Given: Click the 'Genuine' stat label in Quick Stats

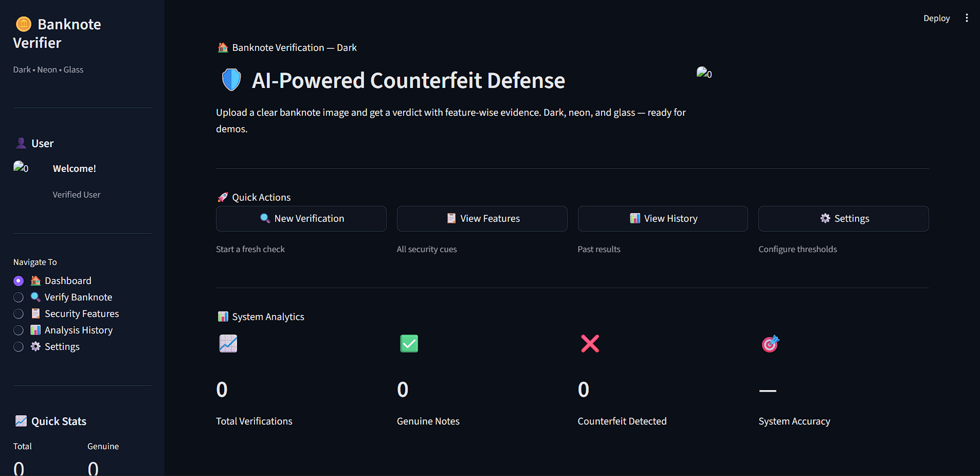Looking at the screenshot, I should [x=103, y=446].
